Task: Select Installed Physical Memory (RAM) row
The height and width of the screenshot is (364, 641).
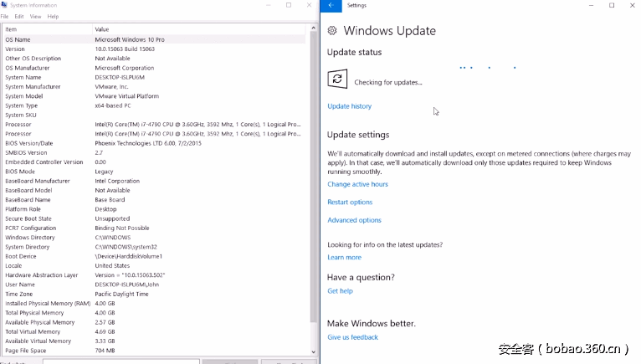Action: click(x=155, y=303)
